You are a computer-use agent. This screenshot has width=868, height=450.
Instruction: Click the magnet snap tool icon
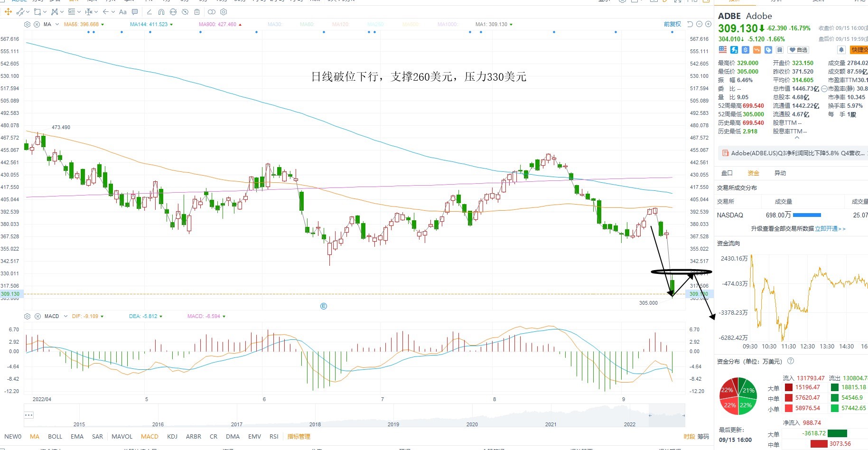(161, 12)
